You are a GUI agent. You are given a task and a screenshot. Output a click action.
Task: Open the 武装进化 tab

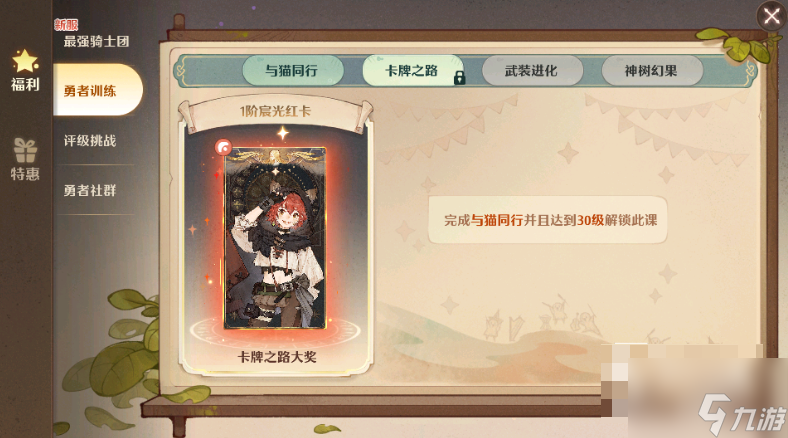[x=532, y=71]
